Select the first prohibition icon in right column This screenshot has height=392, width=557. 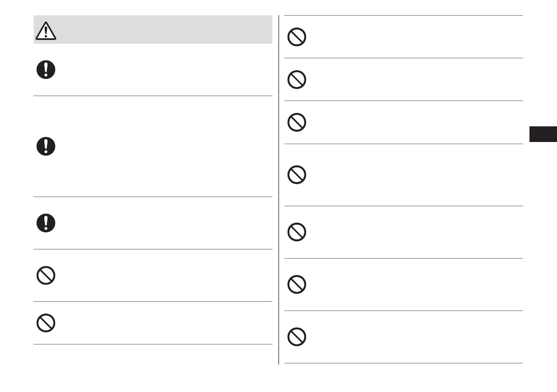[297, 37]
